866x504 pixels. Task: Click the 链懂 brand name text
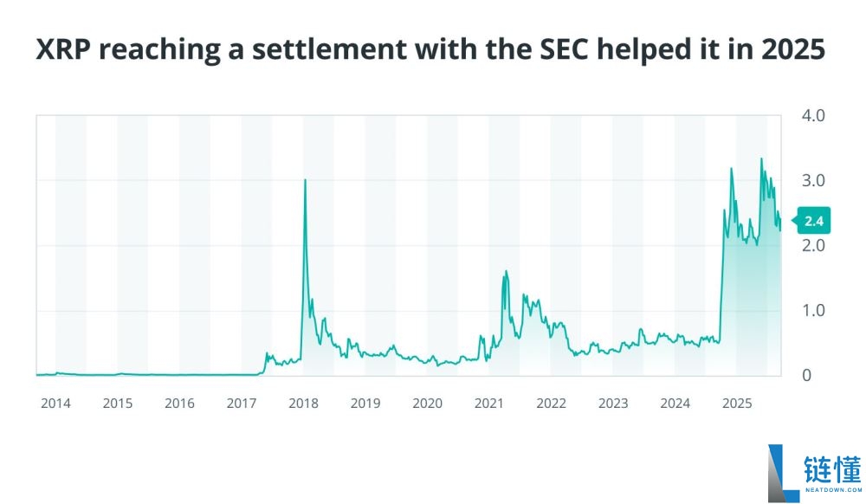click(x=832, y=468)
